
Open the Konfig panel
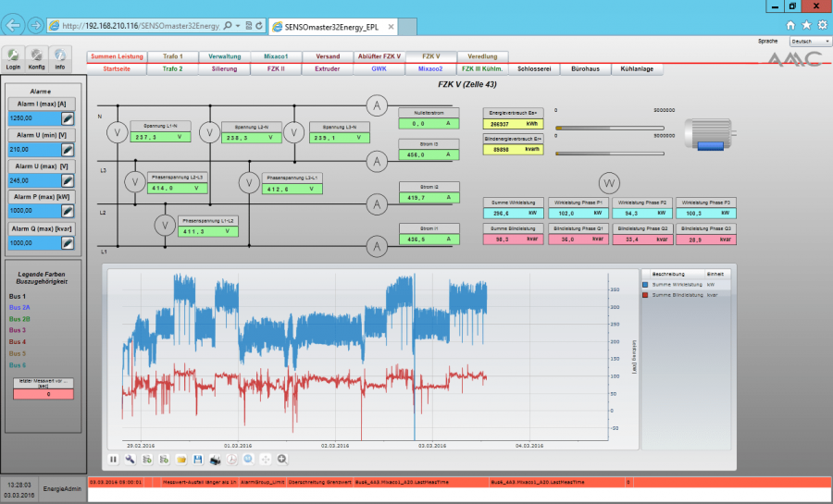click(36, 56)
